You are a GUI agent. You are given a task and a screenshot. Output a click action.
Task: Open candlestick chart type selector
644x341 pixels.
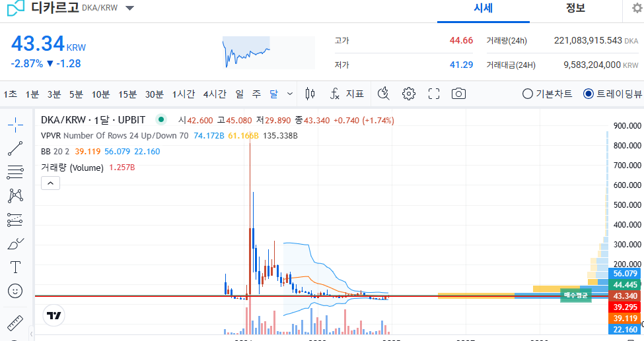click(x=310, y=94)
